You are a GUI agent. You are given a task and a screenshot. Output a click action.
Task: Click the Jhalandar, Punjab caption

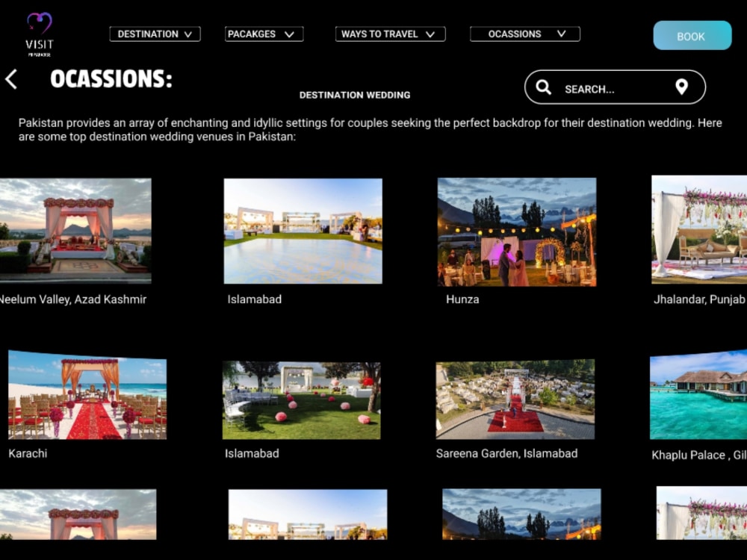pyautogui.click(x=699, y=299)
